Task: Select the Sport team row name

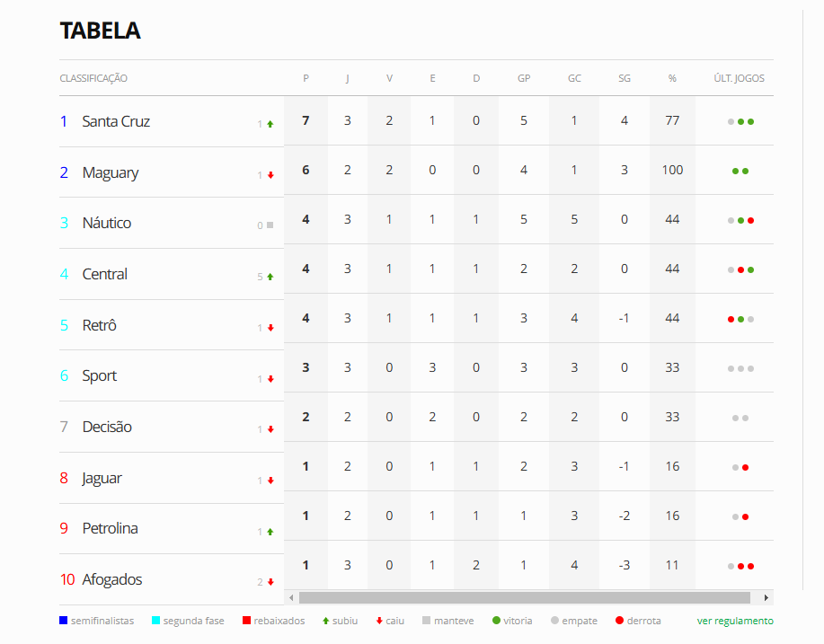Action: pyautogui.click(x=100, y=375)
